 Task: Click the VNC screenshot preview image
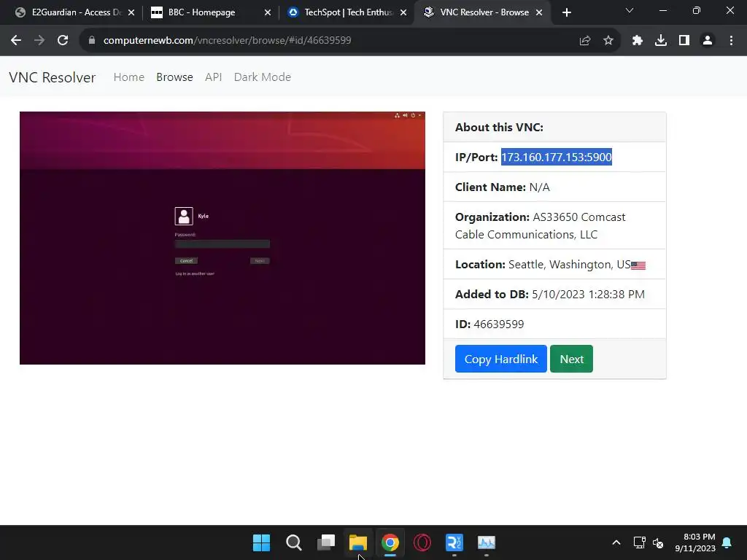[x=222, y=238]
